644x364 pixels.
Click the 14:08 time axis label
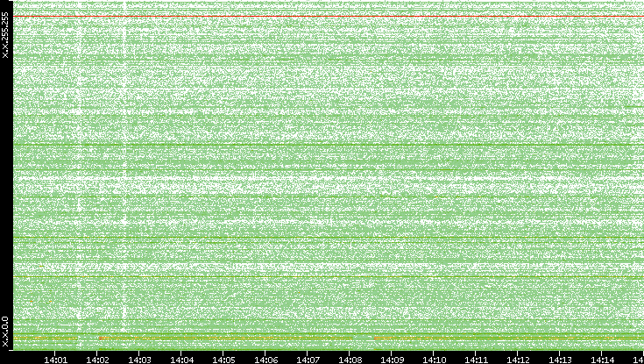[350, 360]
